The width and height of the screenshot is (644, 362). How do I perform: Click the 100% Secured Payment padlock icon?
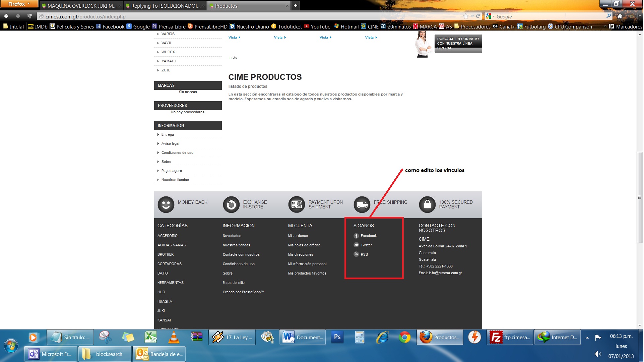pos(427,204)
